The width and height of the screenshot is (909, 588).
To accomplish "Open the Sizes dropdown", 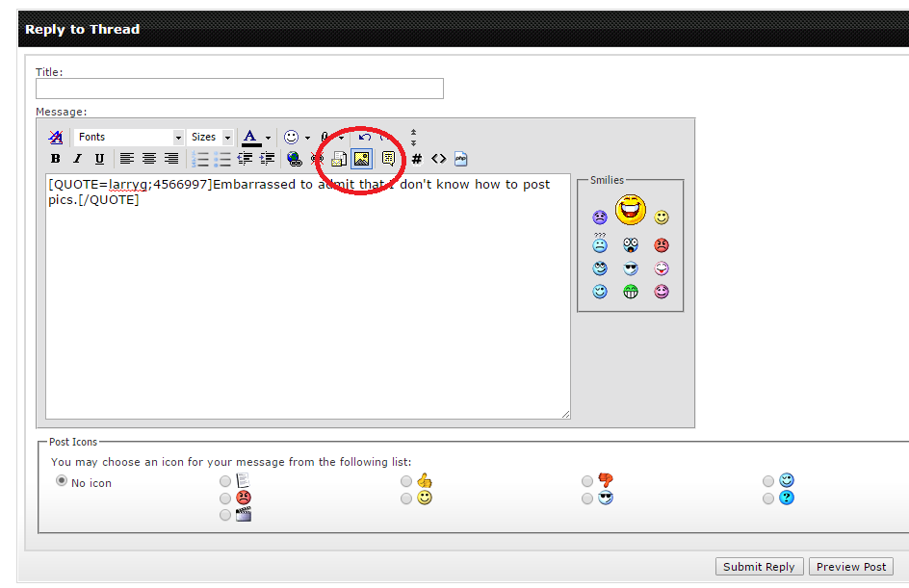I will pos(227,138).
